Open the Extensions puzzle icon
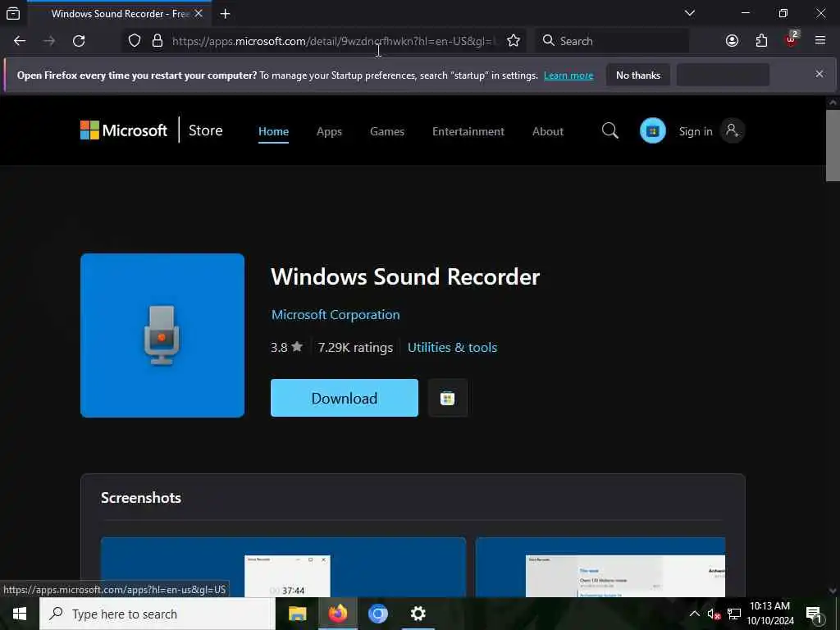Viewport: 840px width, 630px height. (x=761, y=41)
